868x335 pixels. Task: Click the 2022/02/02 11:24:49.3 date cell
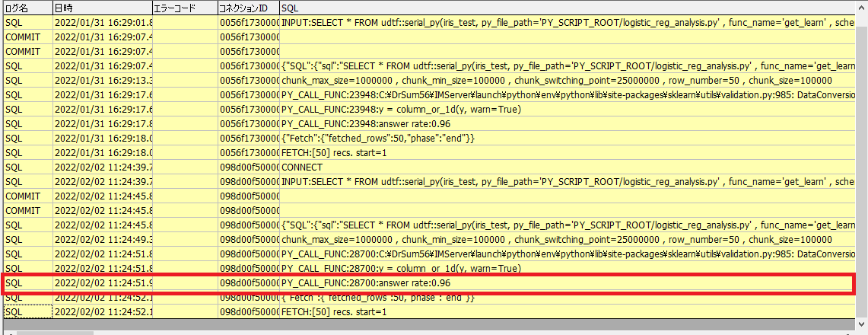pos(103,240)
